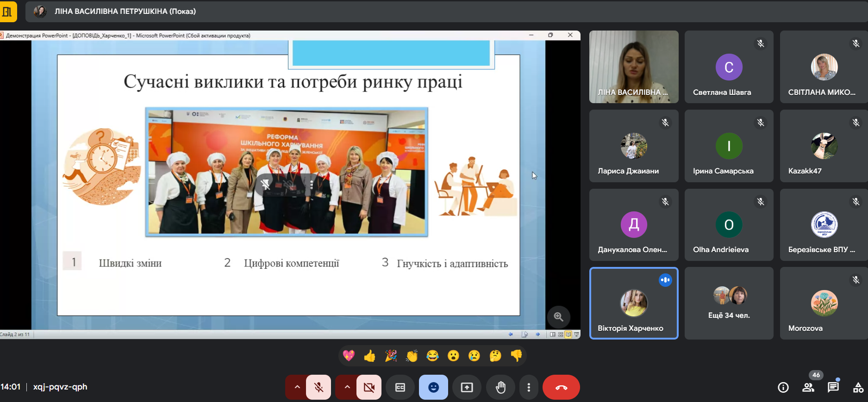Toggle closed captions
Viewport: 868px width, 402px height.
[x=400, y=387]
